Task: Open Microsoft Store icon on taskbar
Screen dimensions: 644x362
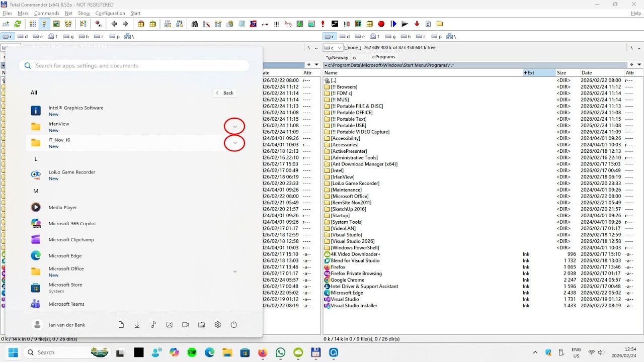Action: (245, 352)
